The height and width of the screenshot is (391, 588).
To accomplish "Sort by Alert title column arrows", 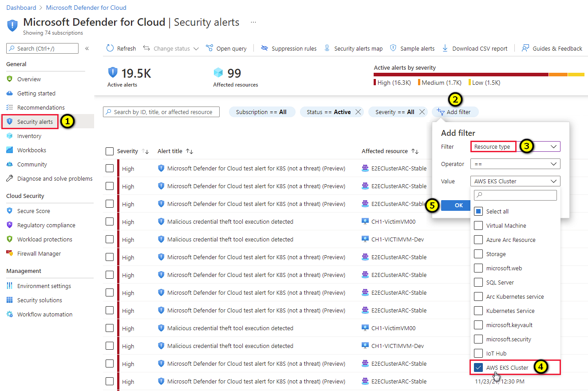I will (189, 151).
